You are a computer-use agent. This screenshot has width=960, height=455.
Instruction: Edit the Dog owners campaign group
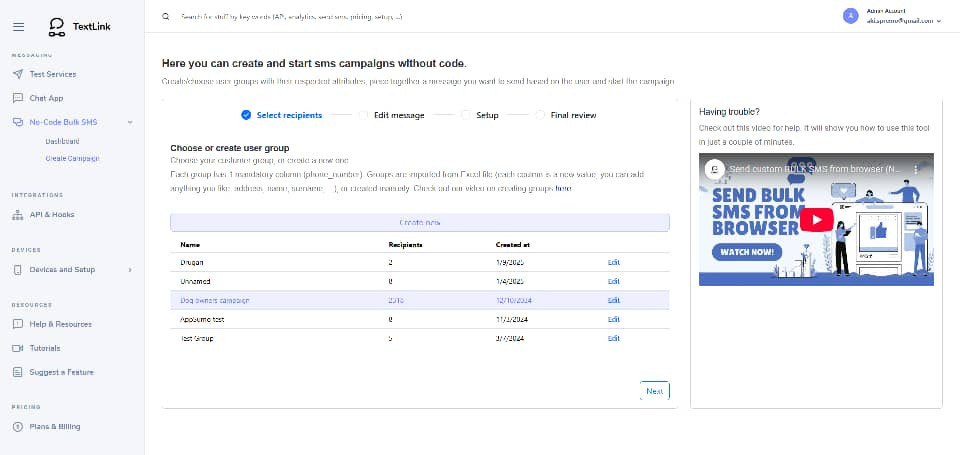[613, 300]
